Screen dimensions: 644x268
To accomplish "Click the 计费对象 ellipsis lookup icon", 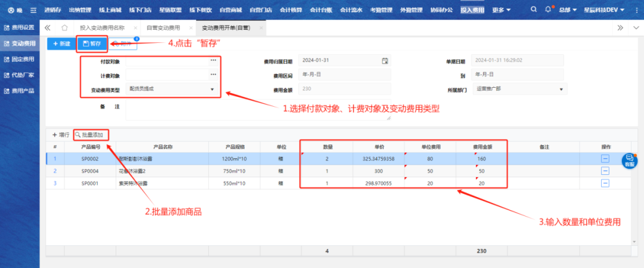I will [x=213, y=75].
